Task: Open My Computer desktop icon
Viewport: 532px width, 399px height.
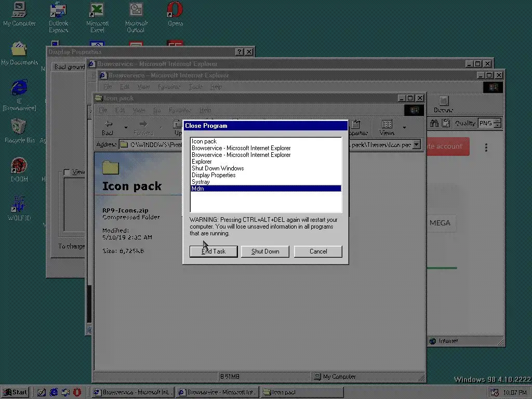Action: click(19, 14)
